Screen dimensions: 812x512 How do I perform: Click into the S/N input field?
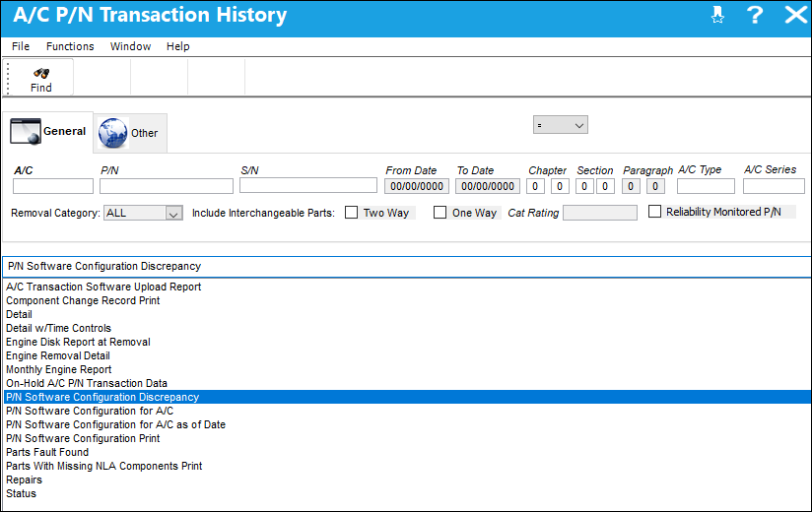tap(308, 185)
